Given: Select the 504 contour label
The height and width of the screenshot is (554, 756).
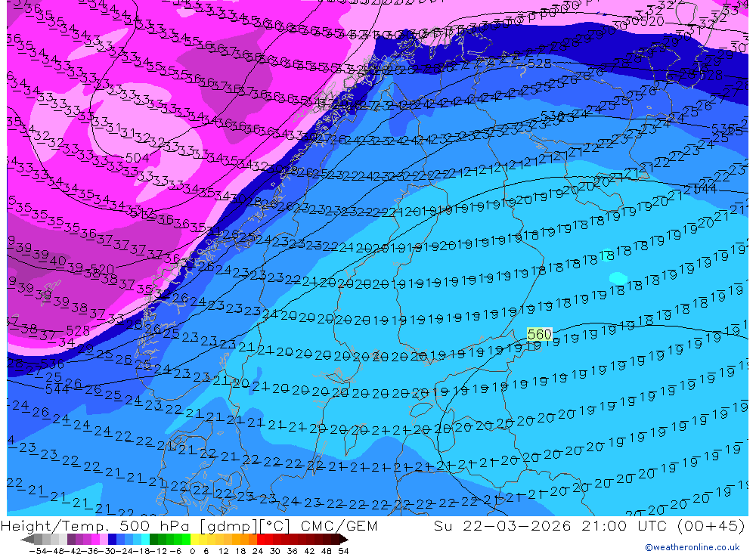Looking at the screenshot, I should click(x=137, y=158).
